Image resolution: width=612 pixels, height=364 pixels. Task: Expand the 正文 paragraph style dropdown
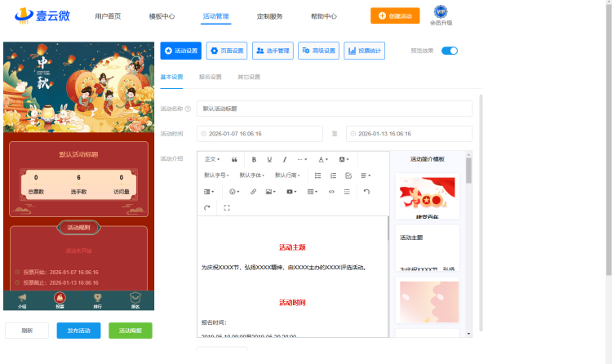click(x=212, y=159)
